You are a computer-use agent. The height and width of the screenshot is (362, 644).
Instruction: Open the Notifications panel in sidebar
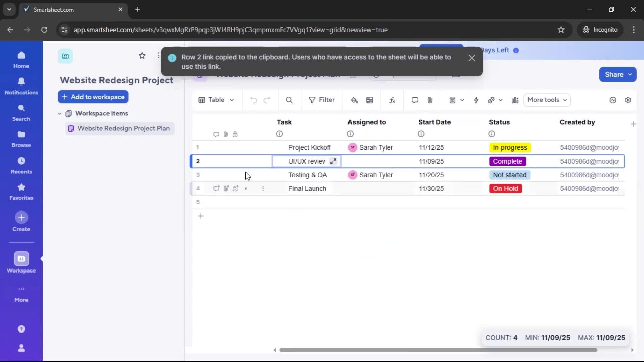(21, 86)
